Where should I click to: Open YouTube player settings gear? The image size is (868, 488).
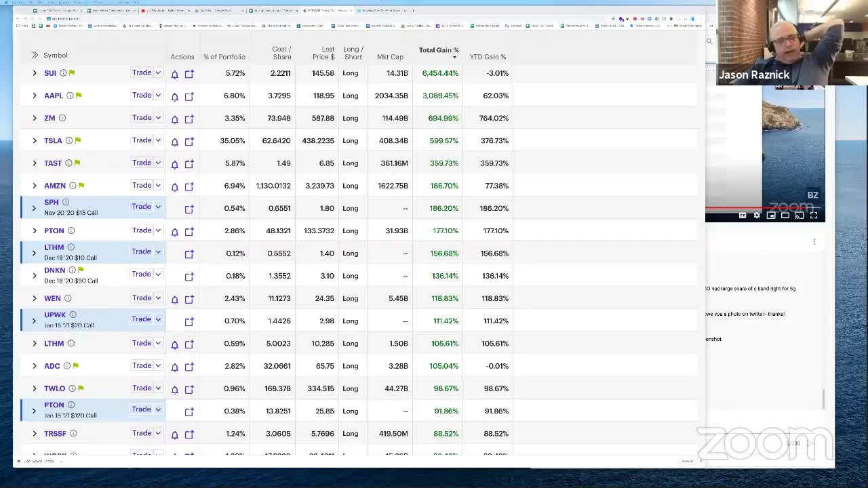point(757,216)
